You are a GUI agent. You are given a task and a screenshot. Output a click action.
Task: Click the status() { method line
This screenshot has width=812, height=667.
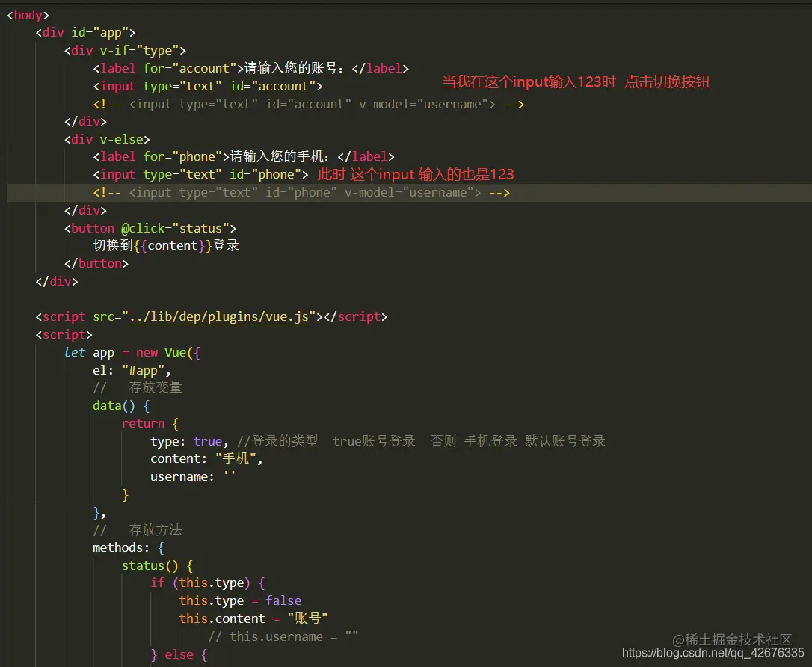pos(158,565)
